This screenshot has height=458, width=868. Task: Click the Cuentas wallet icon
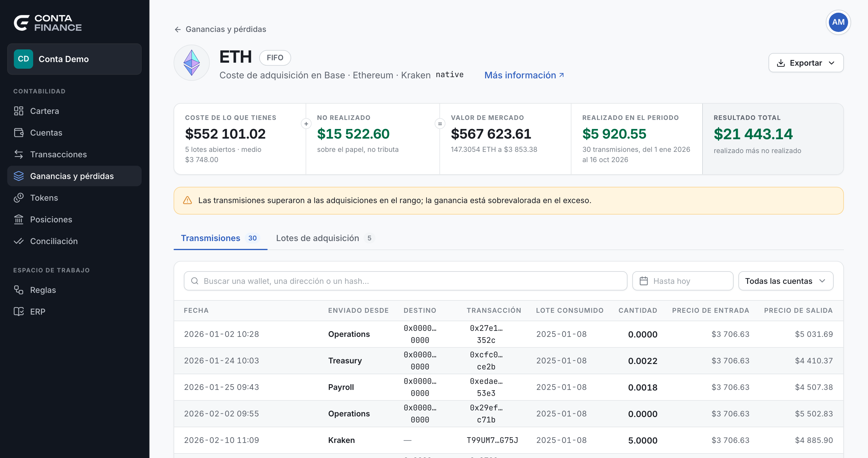tap(18, 133)
